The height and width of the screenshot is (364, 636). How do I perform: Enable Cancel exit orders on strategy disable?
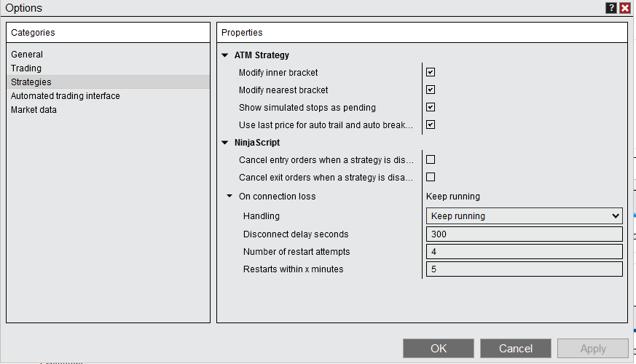coord(431,177)
